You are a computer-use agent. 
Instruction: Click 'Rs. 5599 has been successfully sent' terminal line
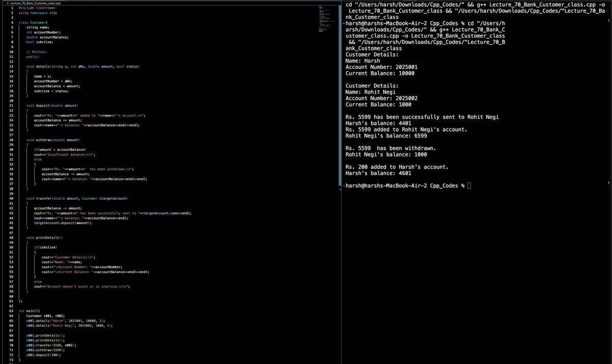click(422, 117)
